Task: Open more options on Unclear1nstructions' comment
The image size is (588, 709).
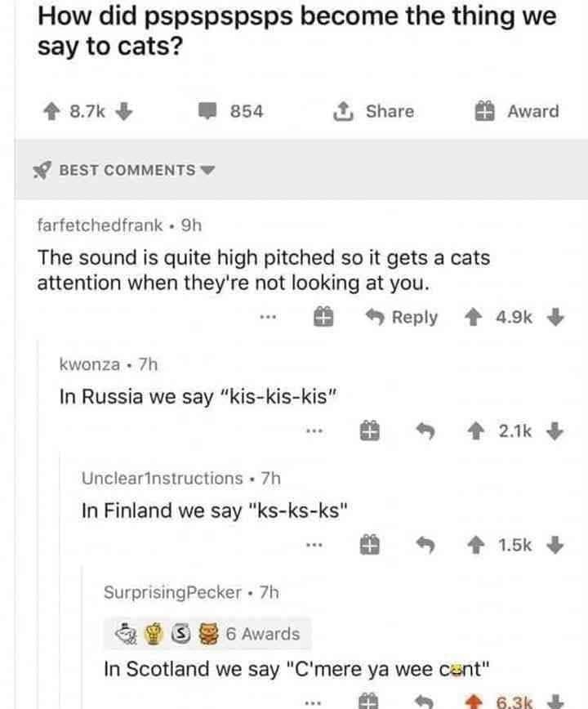Action: tap(314, 544)
